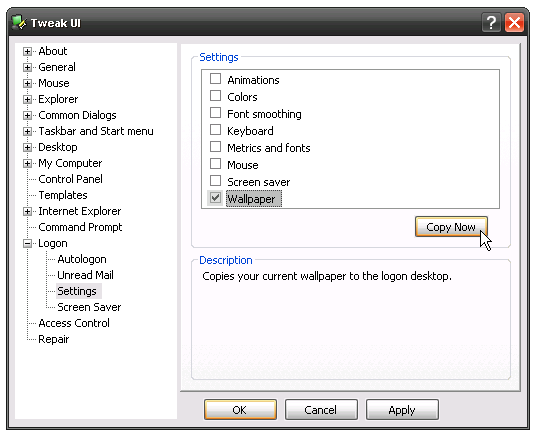Click the Copy Now button
Viewport: 536px width, 436px height.
[451, 227]
